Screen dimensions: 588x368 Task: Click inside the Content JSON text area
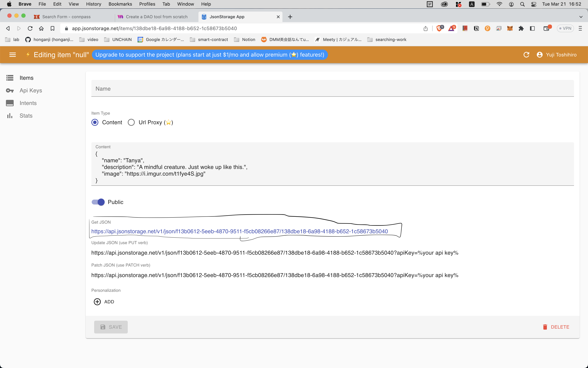(332, 164)
